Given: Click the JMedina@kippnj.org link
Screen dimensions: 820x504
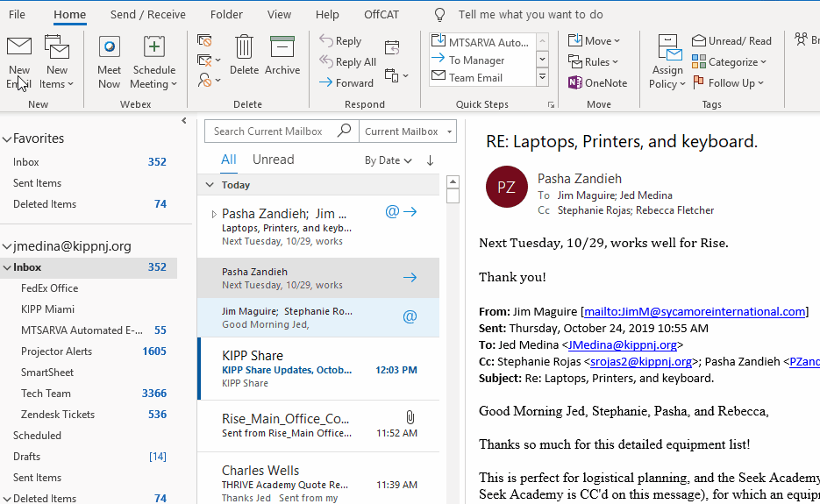Looking at the screenshot, I should (x=623, y=345).
